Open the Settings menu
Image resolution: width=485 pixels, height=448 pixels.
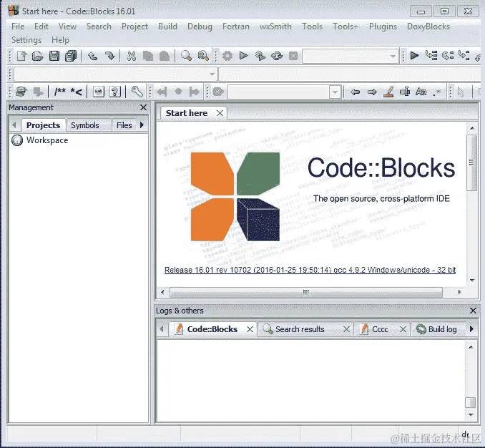[26, 40]
